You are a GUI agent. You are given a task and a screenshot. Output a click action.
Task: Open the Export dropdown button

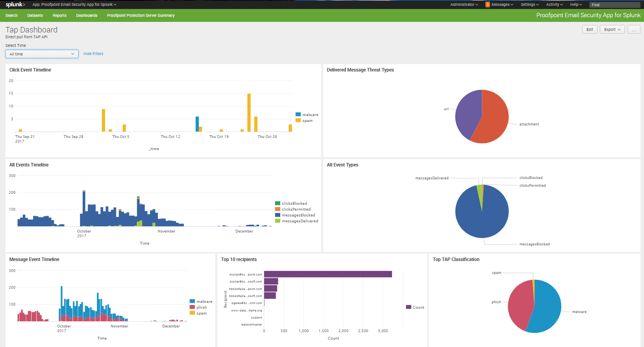[612, 30]
